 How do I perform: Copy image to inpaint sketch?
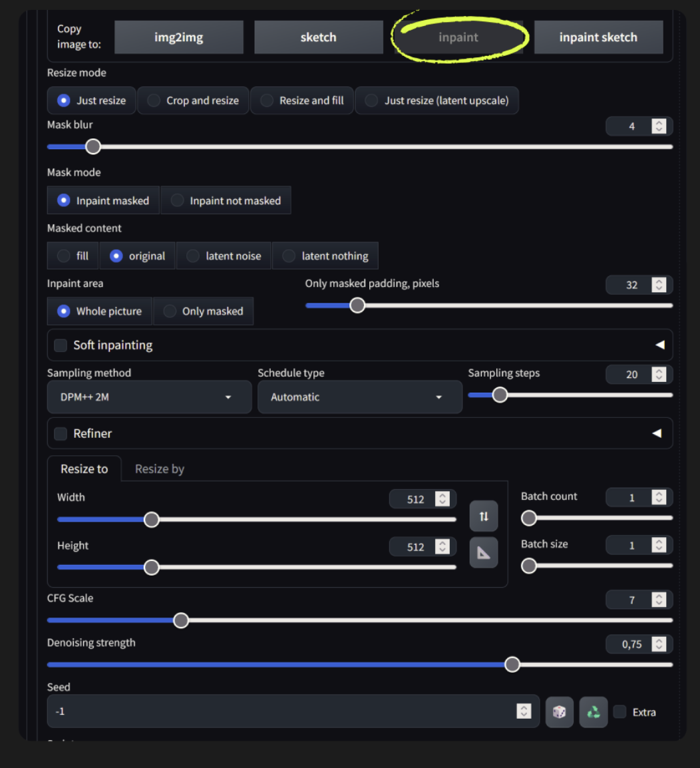(598, 37)
